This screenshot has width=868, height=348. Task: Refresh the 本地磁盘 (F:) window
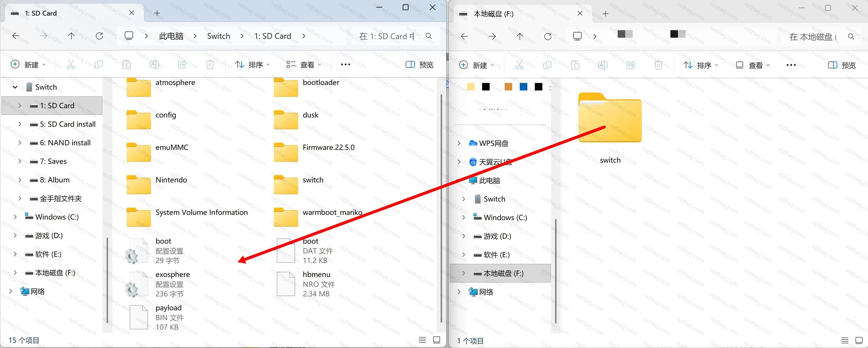coord(548,37)
